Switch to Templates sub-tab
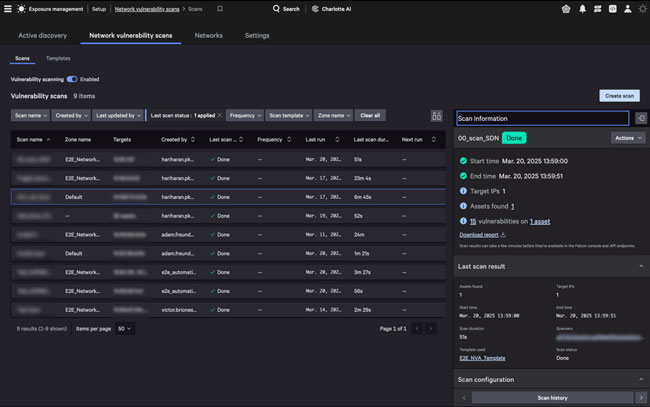Viewport: 650px width, 407px height. [x=58, y=58]
